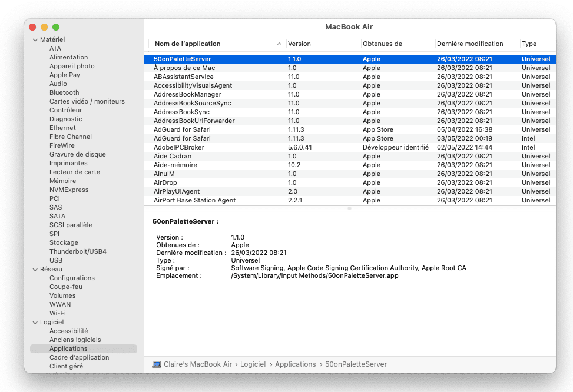This screenshot has width=573, height=392.
Task: Click Applications in the path bar
Action: [295, 364]
